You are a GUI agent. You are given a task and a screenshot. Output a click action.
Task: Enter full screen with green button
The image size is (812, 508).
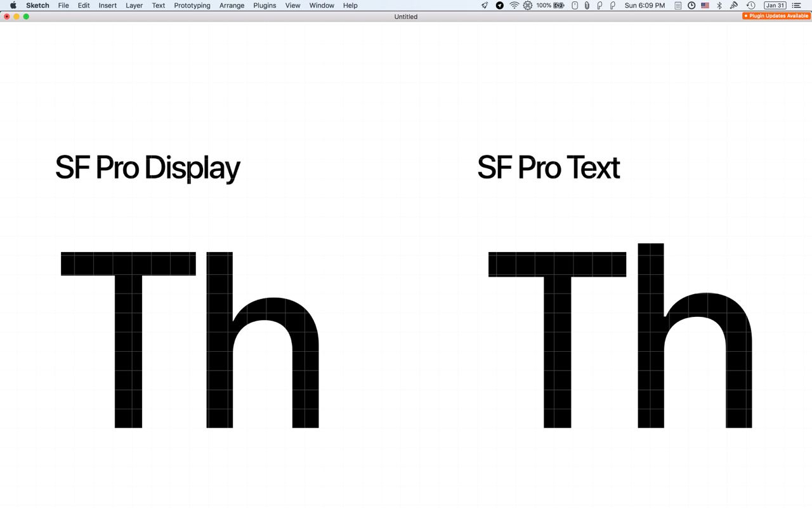coord(26,17)
